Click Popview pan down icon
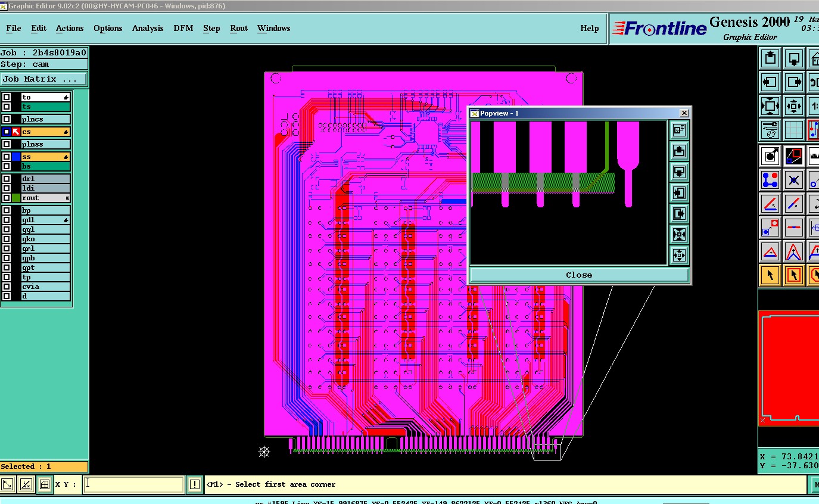The height and width of the screenshot is (504, 819). pyautogui.click(x=679, y=172)
